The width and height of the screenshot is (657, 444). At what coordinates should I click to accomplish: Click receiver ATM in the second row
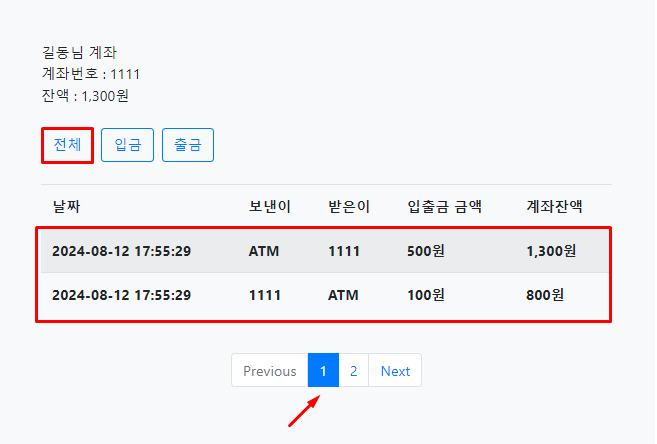(343, 295)
